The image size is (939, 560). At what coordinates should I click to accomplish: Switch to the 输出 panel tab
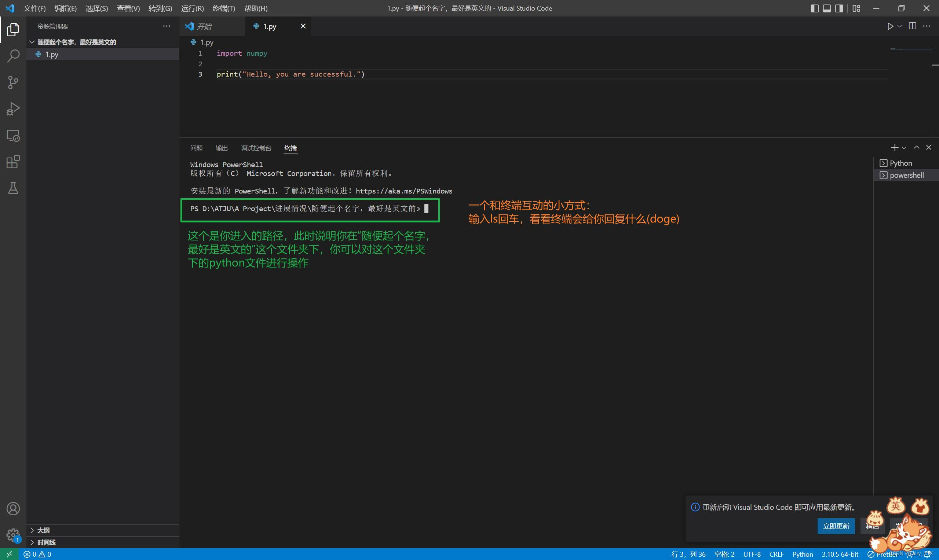coord(222,148)
